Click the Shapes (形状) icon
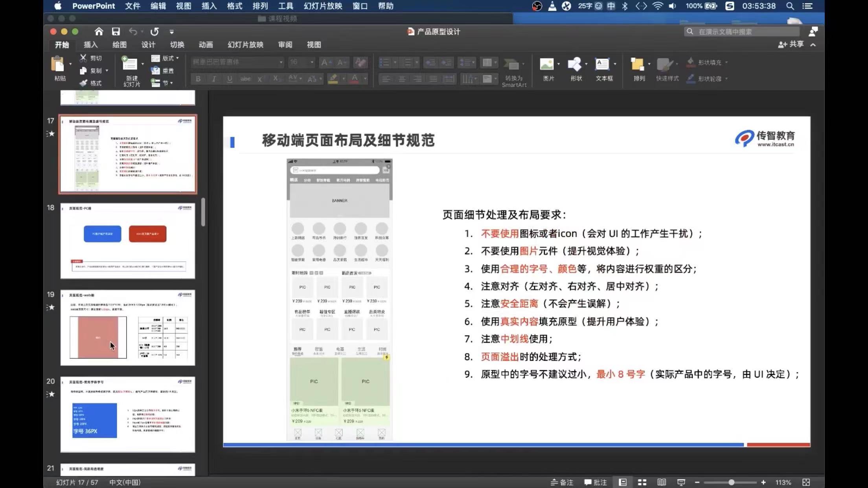Image resolution: width=868 pixels, height=488 pixels. coord(575,64)
